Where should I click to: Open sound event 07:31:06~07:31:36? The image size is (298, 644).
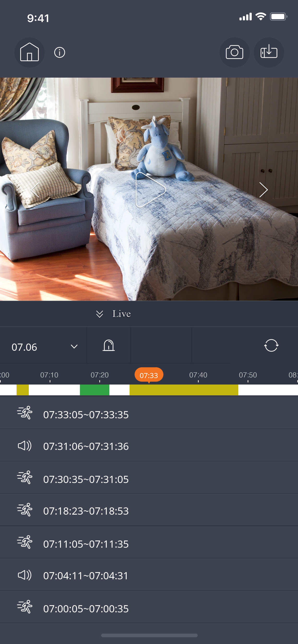coord(149,446)
